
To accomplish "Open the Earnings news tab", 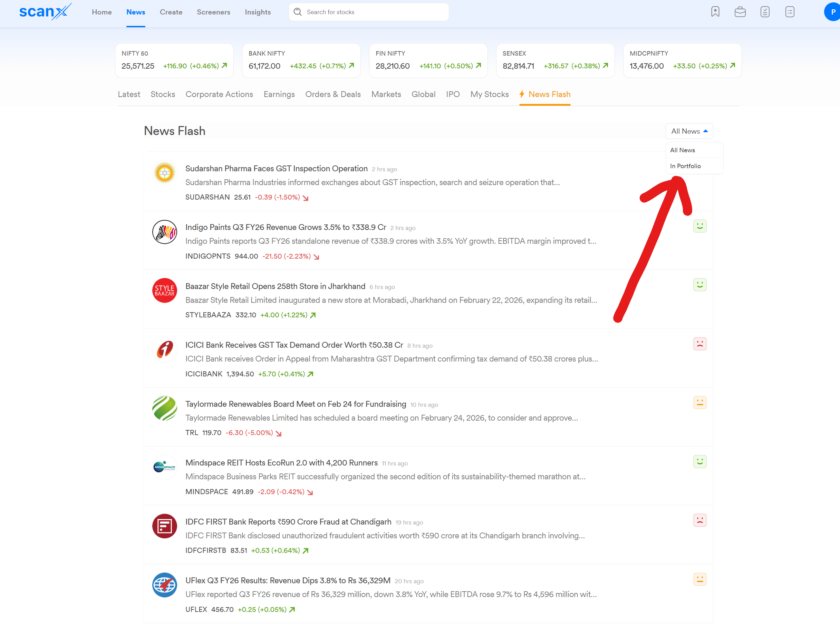I will (x=279, y=94).
